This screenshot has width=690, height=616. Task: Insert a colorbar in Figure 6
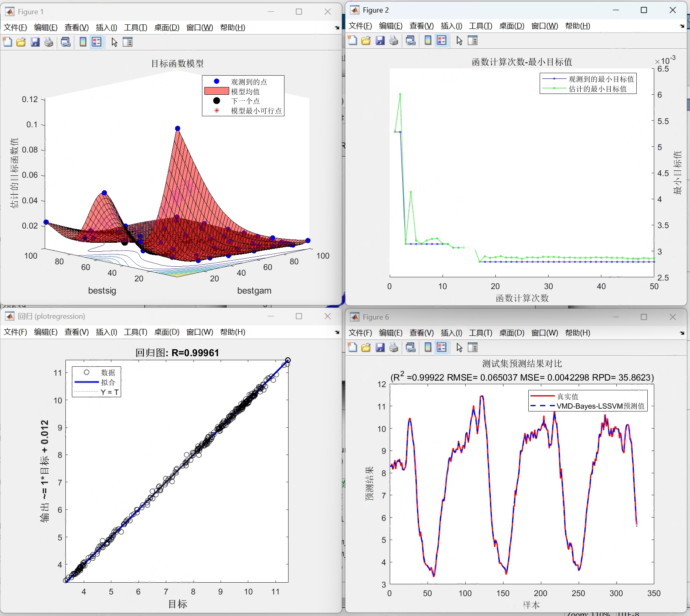click(427, 348)
